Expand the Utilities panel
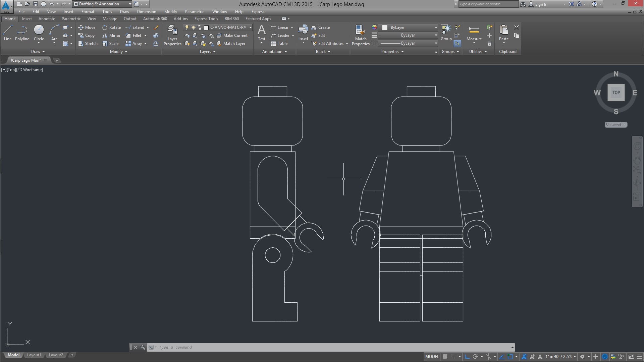The image size is (644, 362). click(x=478, y=52)
